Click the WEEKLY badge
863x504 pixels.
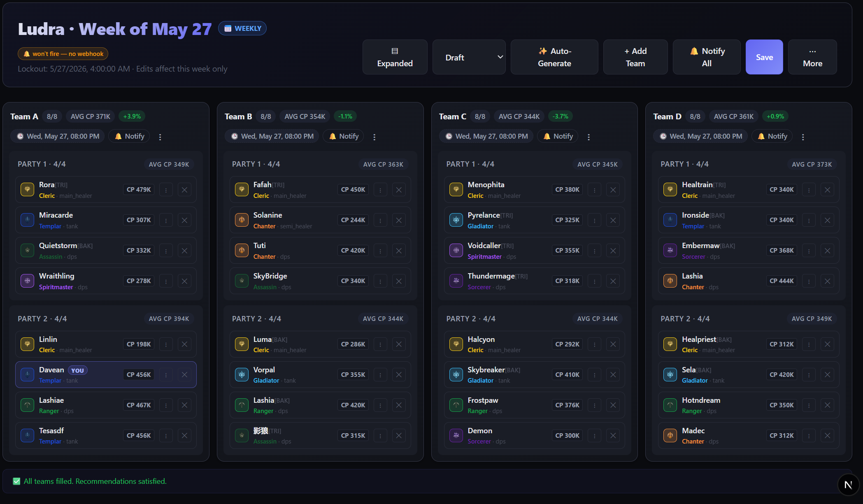point(242,28)
